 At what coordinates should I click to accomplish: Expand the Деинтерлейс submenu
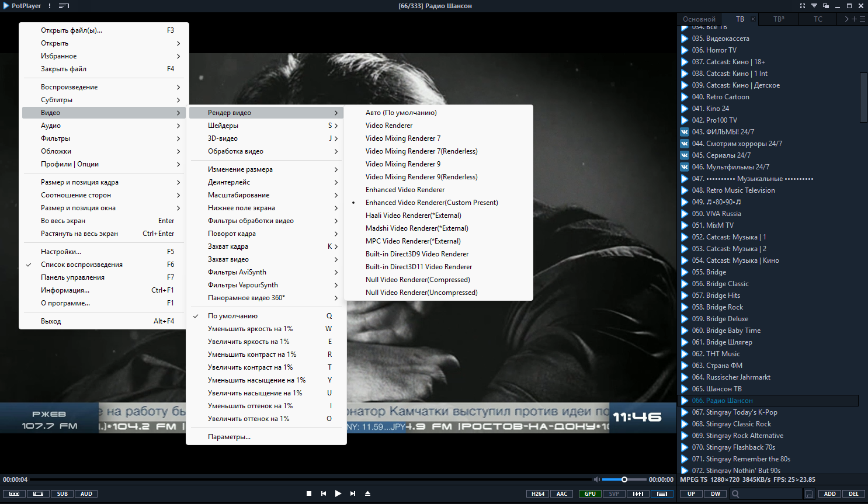click(266, 182)
